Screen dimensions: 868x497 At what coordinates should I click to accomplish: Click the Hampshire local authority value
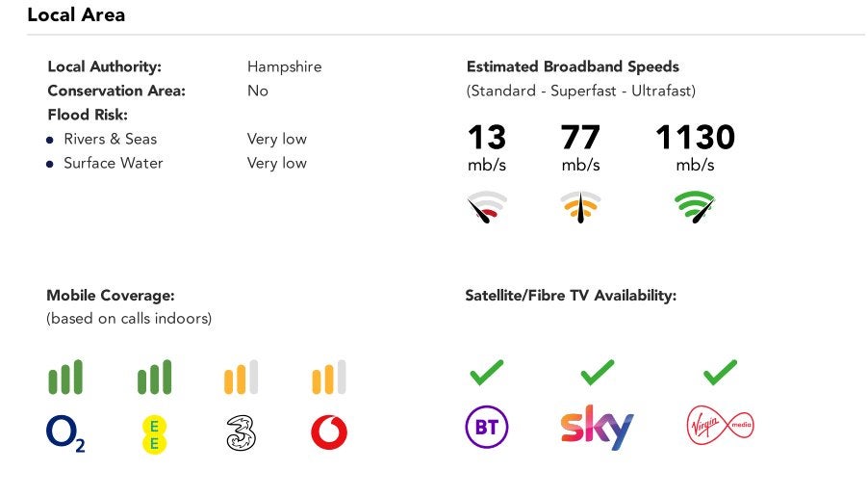[x=285, y=67]
